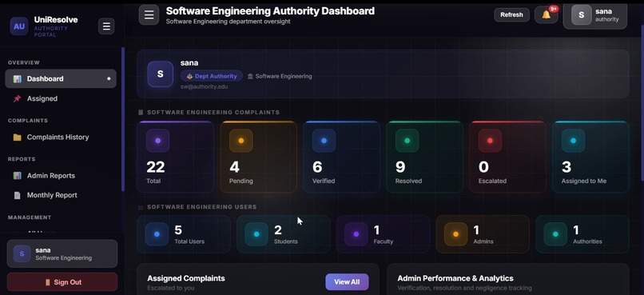Click the S avatar in top-right profile
This screenshot has height=295, width=644.
pyautogui.click(x=581, y=15)
